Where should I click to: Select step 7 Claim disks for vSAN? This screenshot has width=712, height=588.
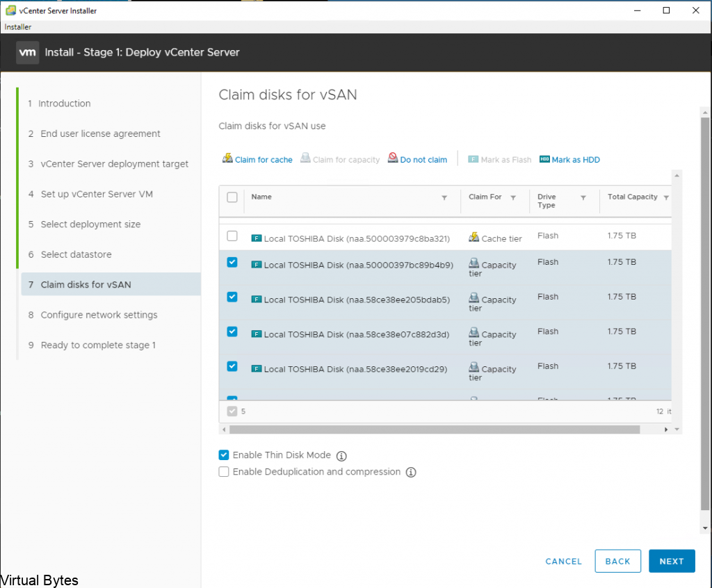[x=111, y=284]
